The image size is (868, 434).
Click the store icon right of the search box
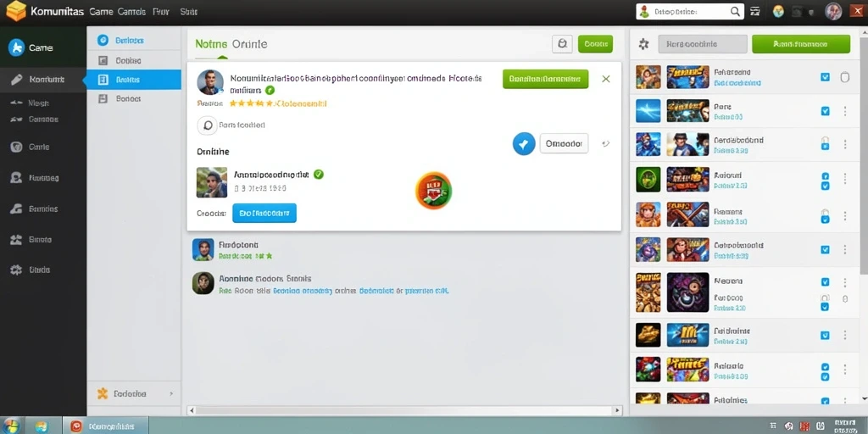754,11
